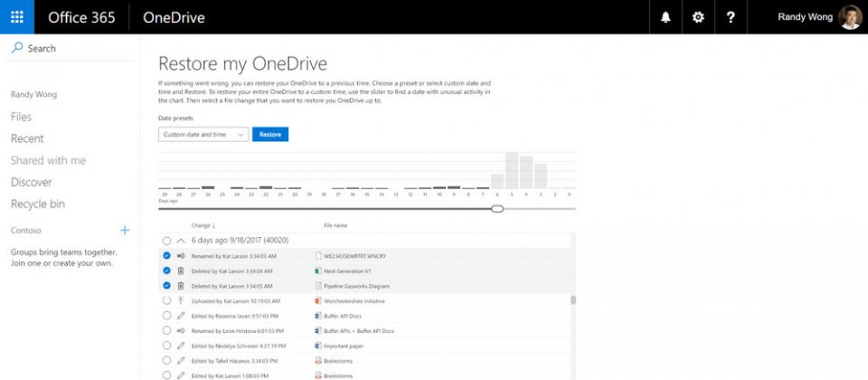Screen dimensions: 868x380
Task: Uncheck the Renamed by Kat Larson 3:34:03 AM row
Action: (166, 256)
